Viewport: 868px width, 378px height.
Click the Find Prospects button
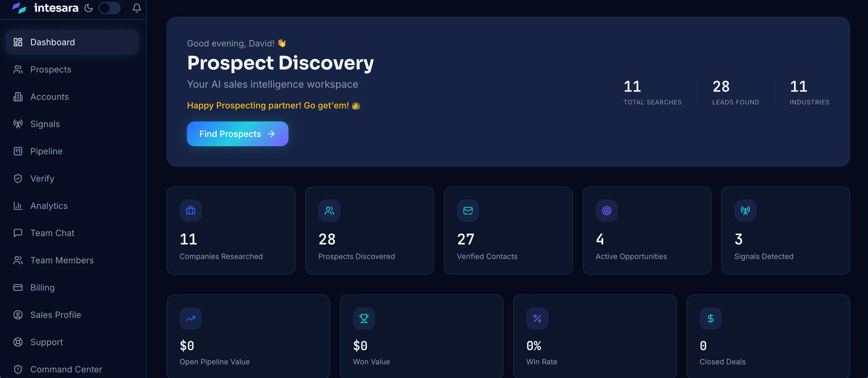237,134
